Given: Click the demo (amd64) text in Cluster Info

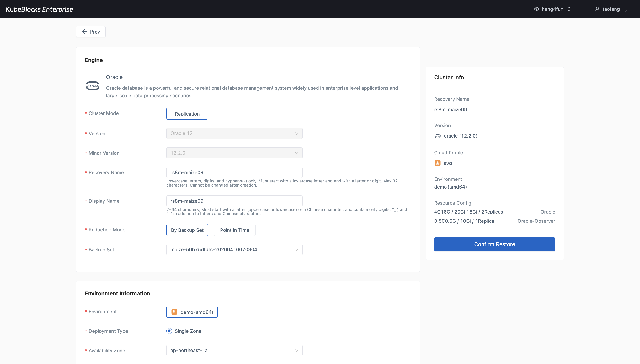Looking at the screenshot, I should pyautogui.click(x=450, y=187).
